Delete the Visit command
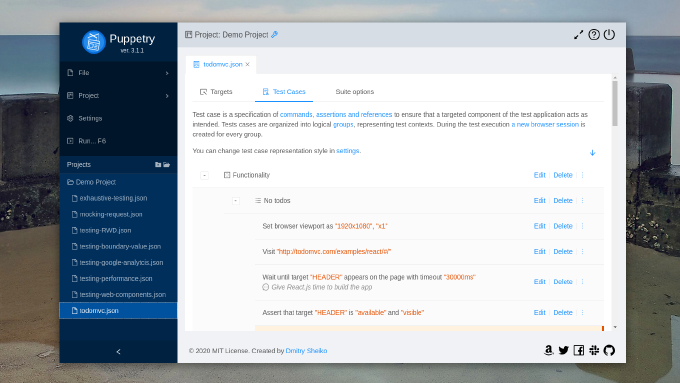680x383 pixels. click(563, 252)
